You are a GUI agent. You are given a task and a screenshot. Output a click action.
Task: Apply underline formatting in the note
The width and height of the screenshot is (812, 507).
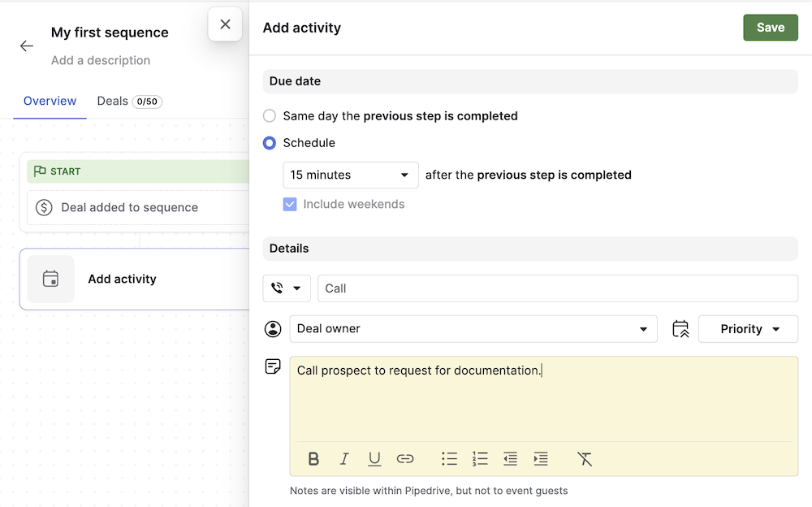coord(374,458)
